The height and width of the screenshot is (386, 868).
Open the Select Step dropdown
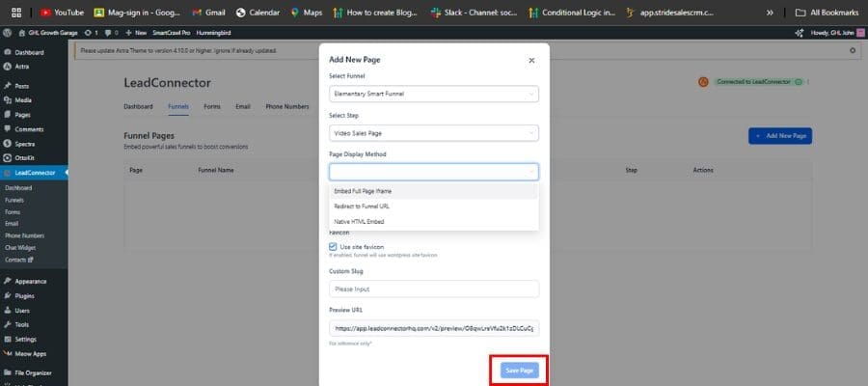coord(433,133)
